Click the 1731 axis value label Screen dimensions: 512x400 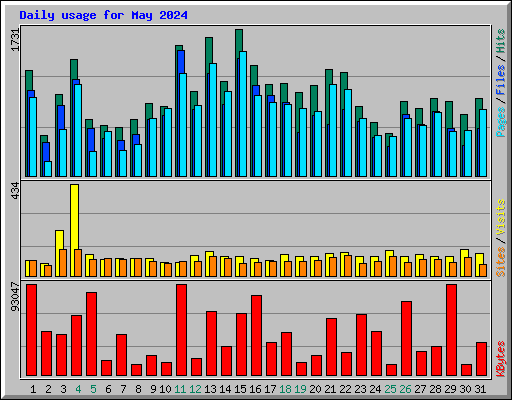[x=15, y=40]
